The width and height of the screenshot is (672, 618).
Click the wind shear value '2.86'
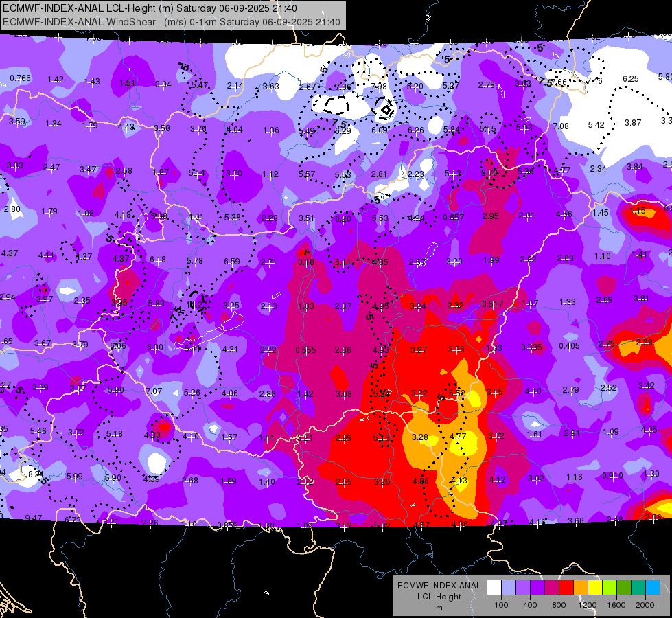click(343, 350)
